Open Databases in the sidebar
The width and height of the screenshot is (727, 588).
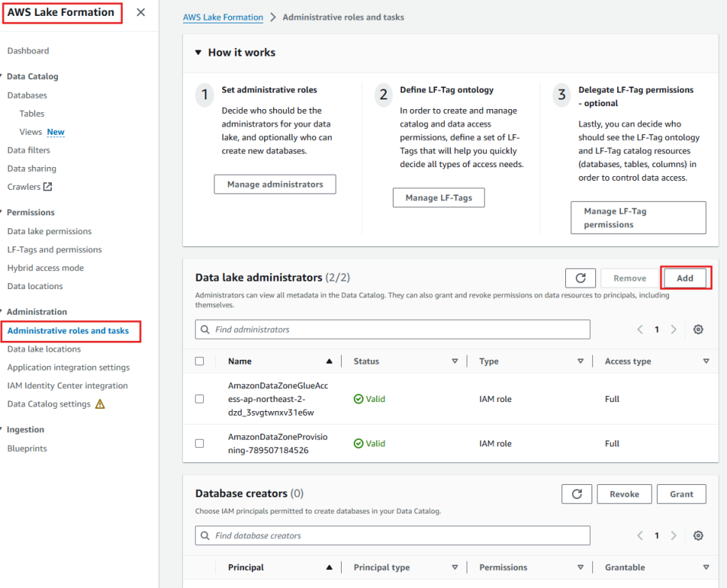point(27,95)
